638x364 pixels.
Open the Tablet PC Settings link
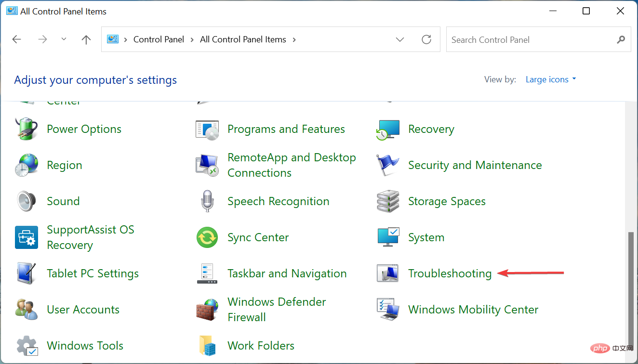93,273
